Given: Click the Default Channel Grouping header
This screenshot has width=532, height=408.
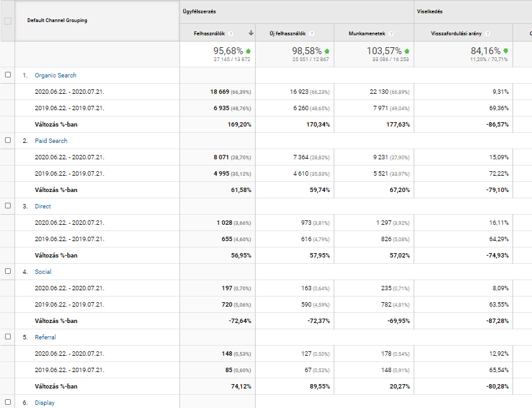Looking at the screenshot, I should (57, 21).
